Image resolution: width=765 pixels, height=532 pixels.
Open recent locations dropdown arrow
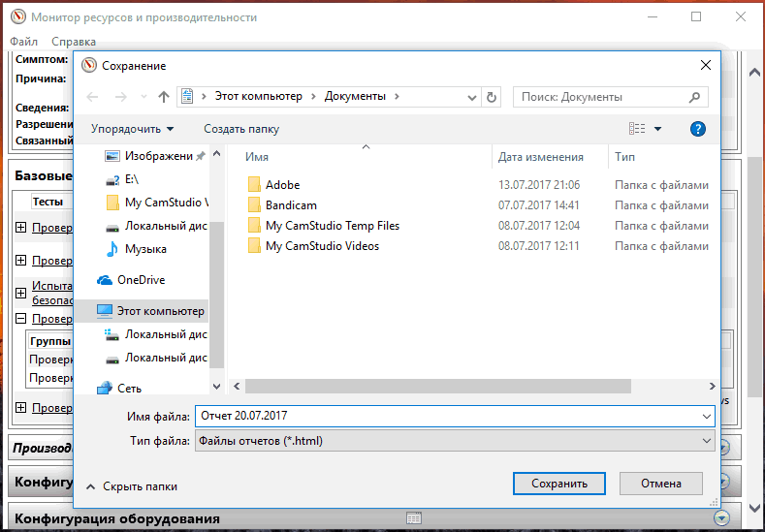pyautogui.click(x=143, y=97)
